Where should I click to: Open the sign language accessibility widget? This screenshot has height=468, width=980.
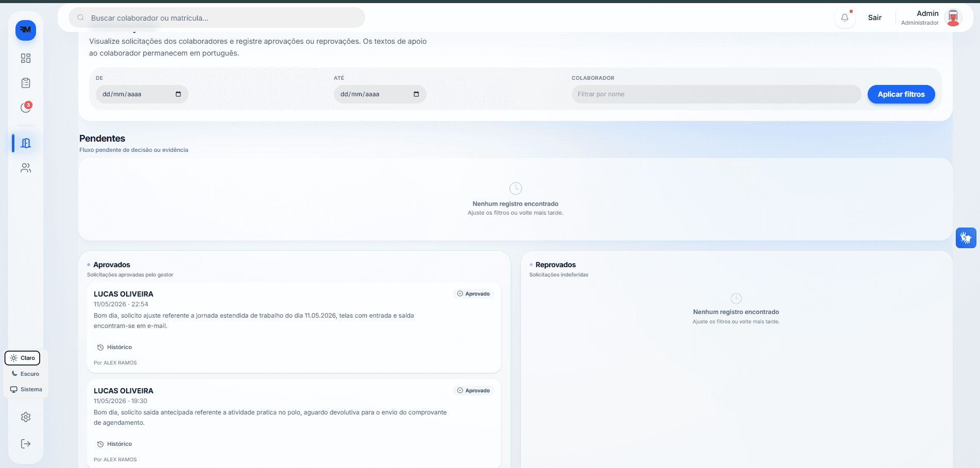pos(966,238)
